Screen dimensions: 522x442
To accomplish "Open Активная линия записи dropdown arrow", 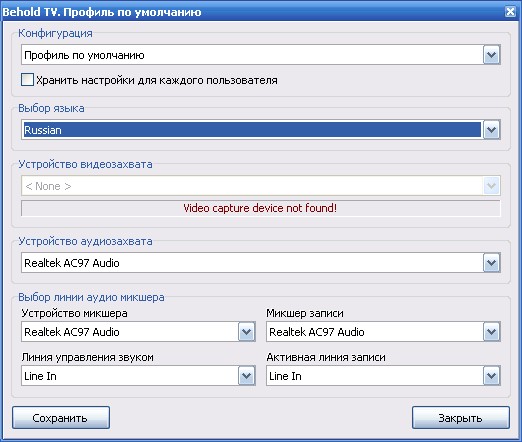I will [491, 376].
